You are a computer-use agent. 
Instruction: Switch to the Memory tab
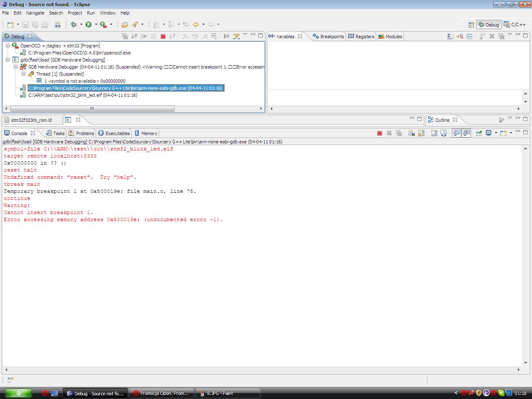click(145, 133)
